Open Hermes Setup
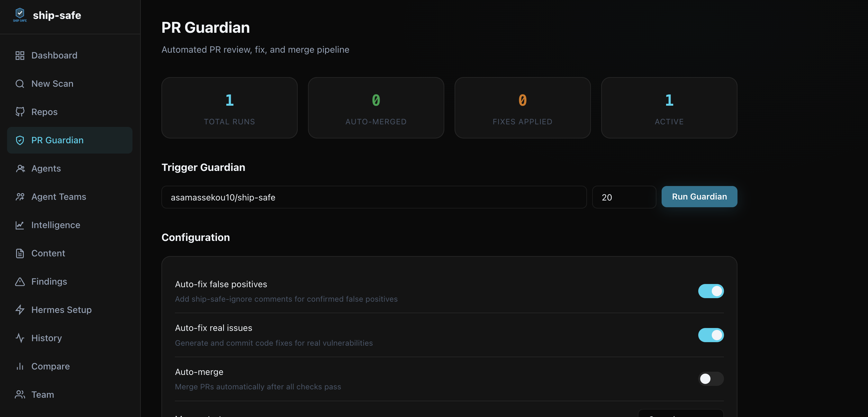Viewport: 868px width, 417px height. (70, 310)
